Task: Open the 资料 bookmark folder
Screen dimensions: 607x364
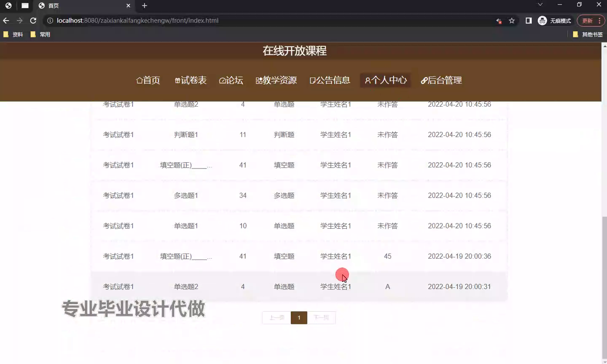Action: click(13, 35)
